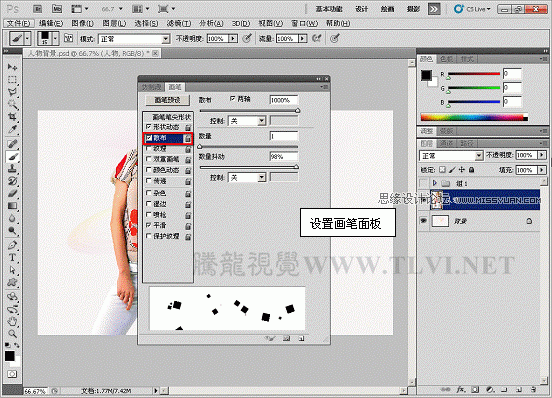The image size is (552, 398).
Task: Toggle the brush panel icon in options bar
Action: 68,38
